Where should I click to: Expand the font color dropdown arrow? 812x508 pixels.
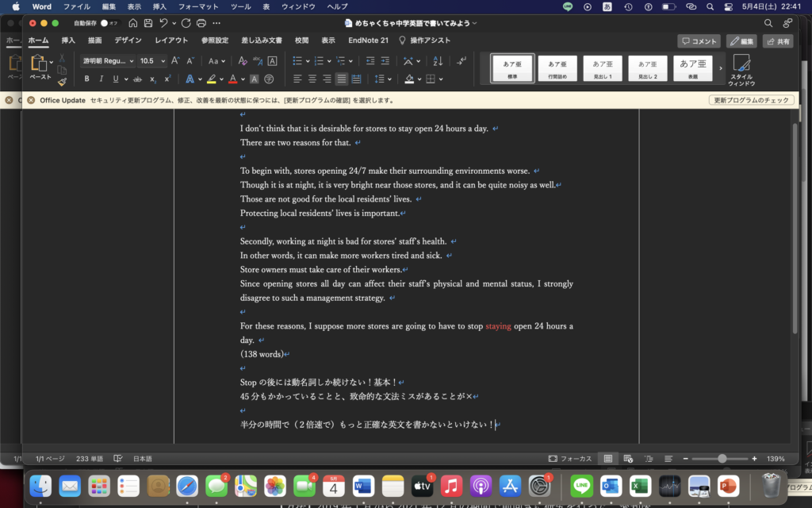pos(243,78)
